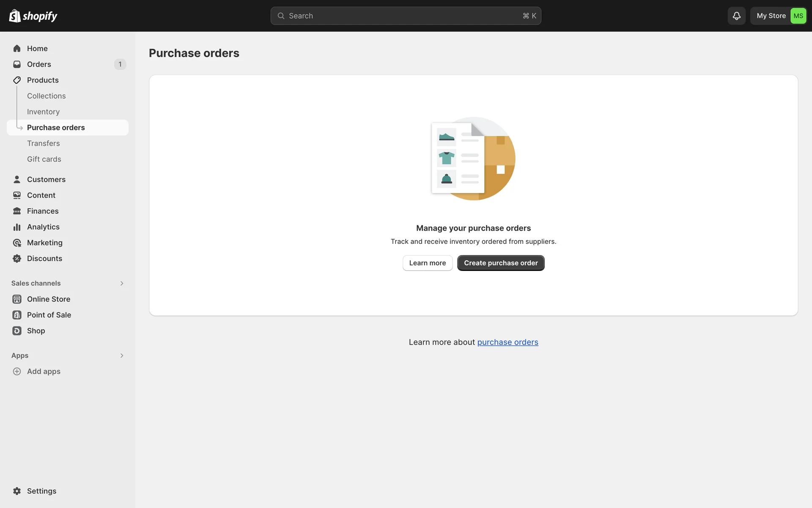The image size is (812, 508).
Task: Click the Point of Sale icon
Action: point(17,315)
